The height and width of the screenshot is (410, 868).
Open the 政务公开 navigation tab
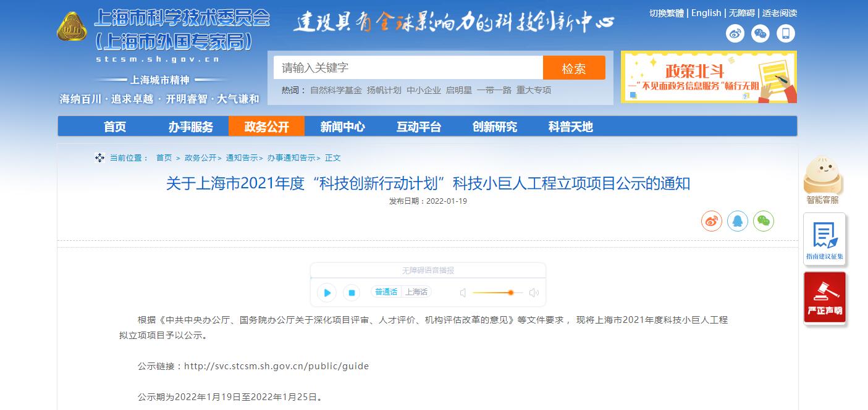coord(266,127)
